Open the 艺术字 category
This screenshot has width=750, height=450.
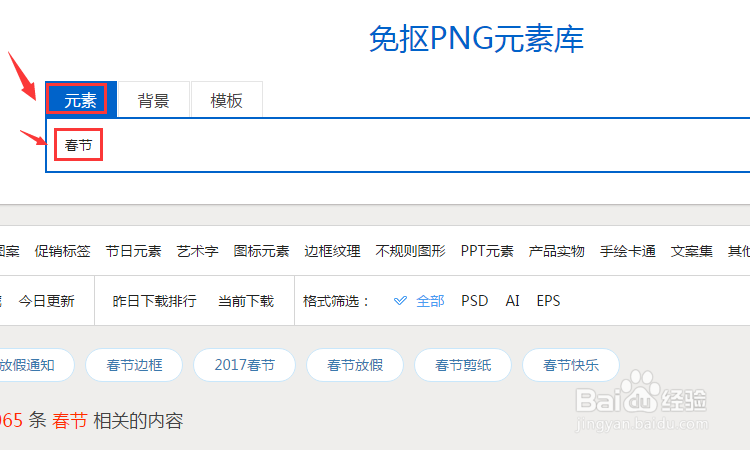[198, 251]
